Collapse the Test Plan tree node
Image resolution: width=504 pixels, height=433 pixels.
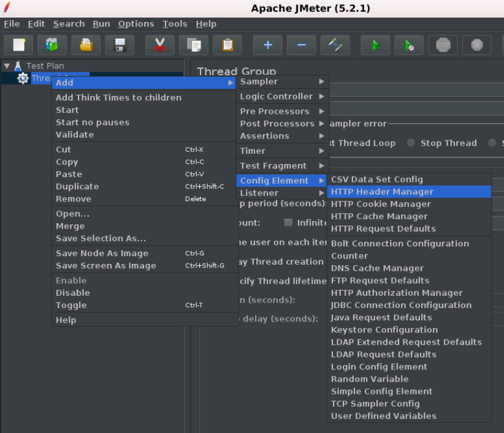(7, 66)
